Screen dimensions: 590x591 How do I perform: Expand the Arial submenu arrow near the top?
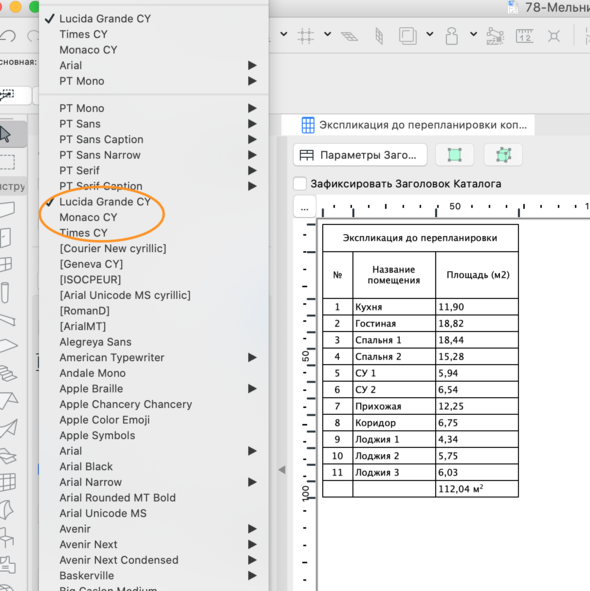[252, 66]
